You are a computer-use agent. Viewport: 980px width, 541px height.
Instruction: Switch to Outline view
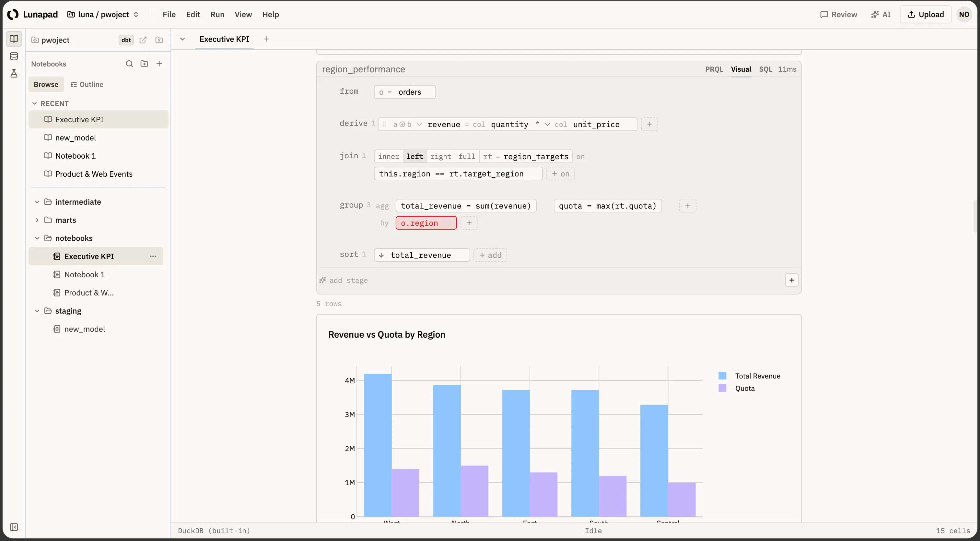click(87, 84)
